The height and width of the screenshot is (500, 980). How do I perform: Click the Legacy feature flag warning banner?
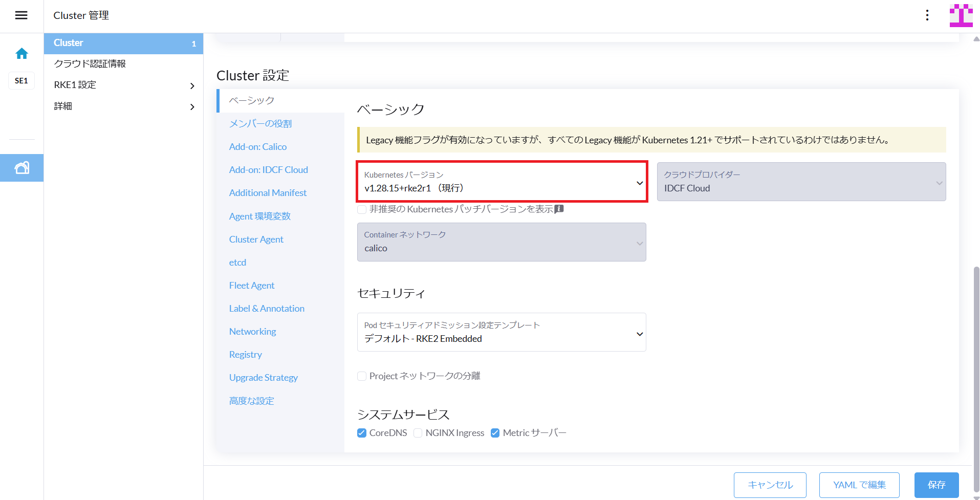[651, 140]
